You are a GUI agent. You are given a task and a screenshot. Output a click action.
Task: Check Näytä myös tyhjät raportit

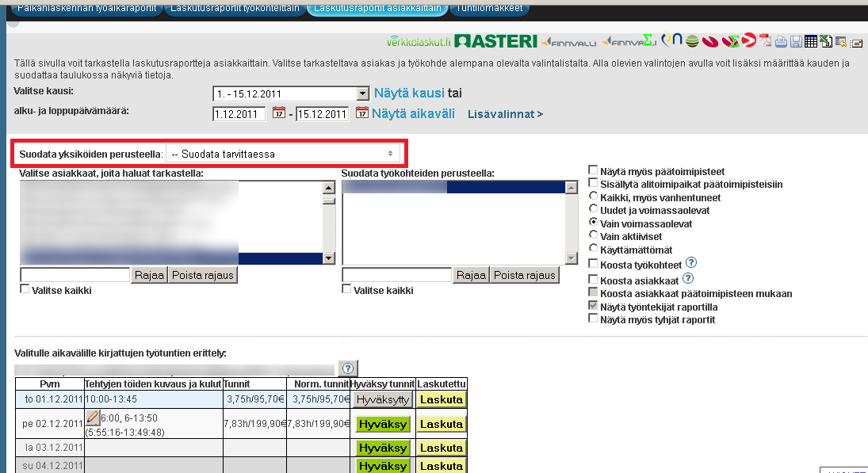(x=593, y=319)
